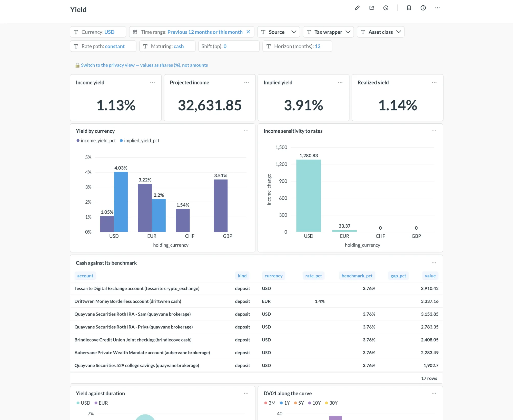Click the USD 1,280.83 income sensitivity bar

pyautogui.click(x=309, y=196)
